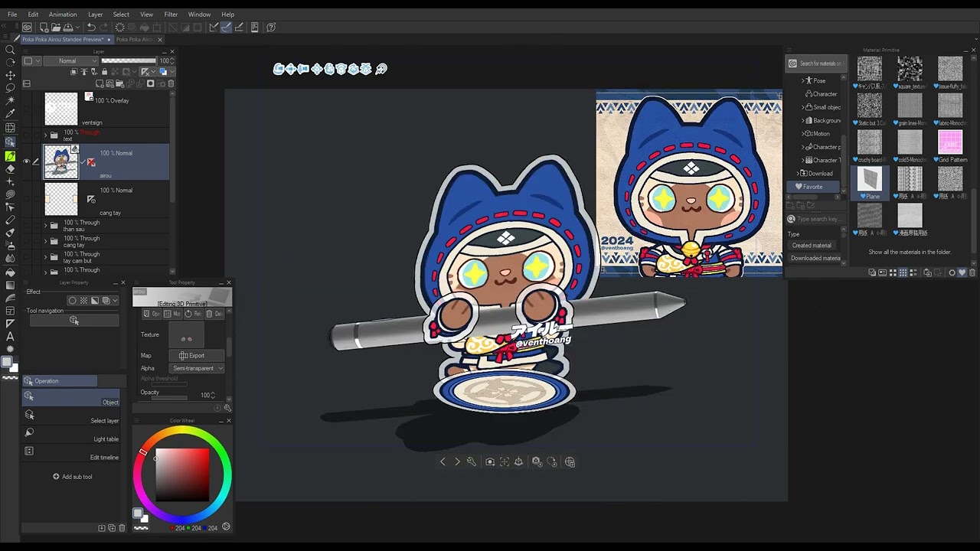The height and width of the screenshot is (551, 980).
Task: Select the Eraser tool
Action: (x=10, y=168)
